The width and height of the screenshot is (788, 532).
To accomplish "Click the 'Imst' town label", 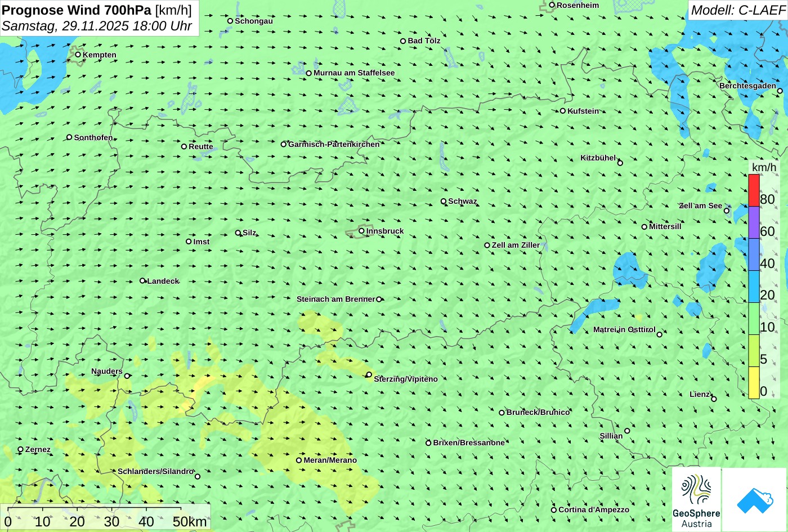I will point(202,242).
